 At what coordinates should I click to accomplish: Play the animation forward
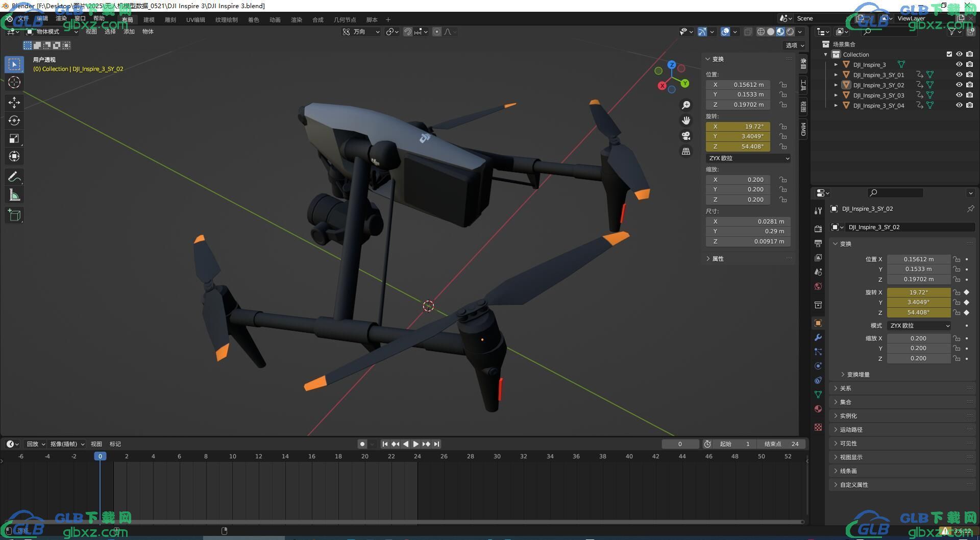[415, 444]
